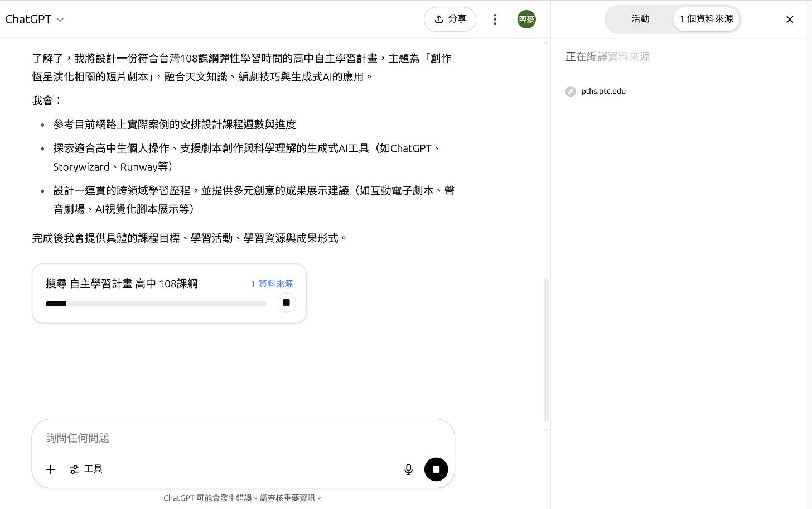Click the 正在編譯資料來源 status text
Image resolution: width=812 pixels, height=509 pixels.
tap(607, 57)
